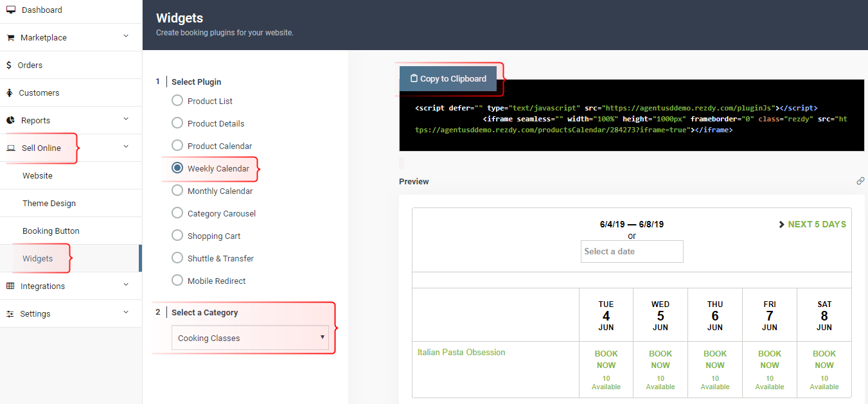This screenshot has height=404, width=868.
Task: Select the Product Details plugin option
Action: pyautogui.click(x=177, y=123)
